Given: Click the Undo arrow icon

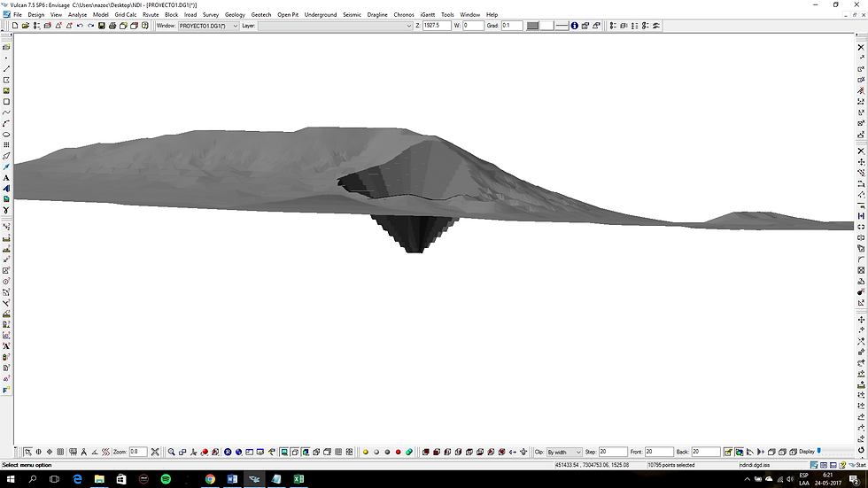Looking at the screenshot, I should click(x=80, y=26).
